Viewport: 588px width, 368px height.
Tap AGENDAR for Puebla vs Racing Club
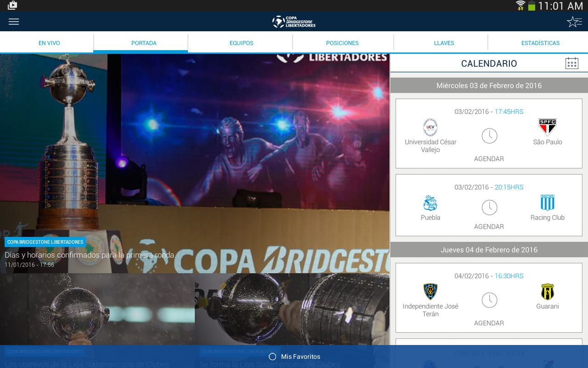tap(489, 226)
